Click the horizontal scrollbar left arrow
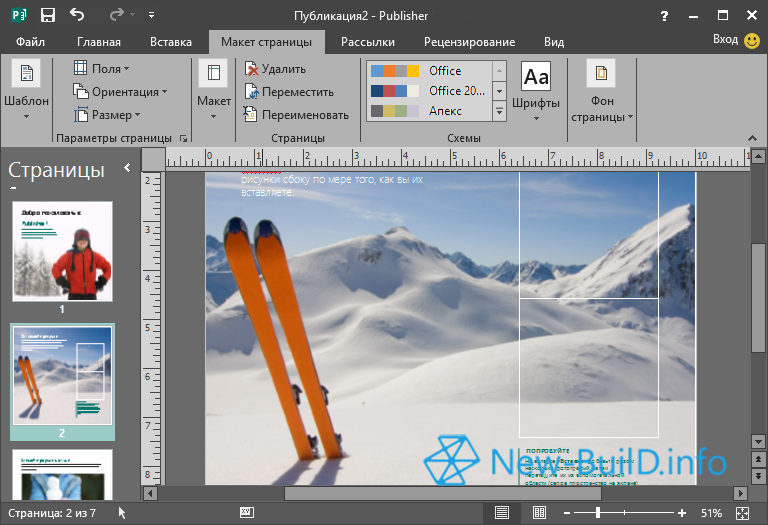 [x=150, y=493]
